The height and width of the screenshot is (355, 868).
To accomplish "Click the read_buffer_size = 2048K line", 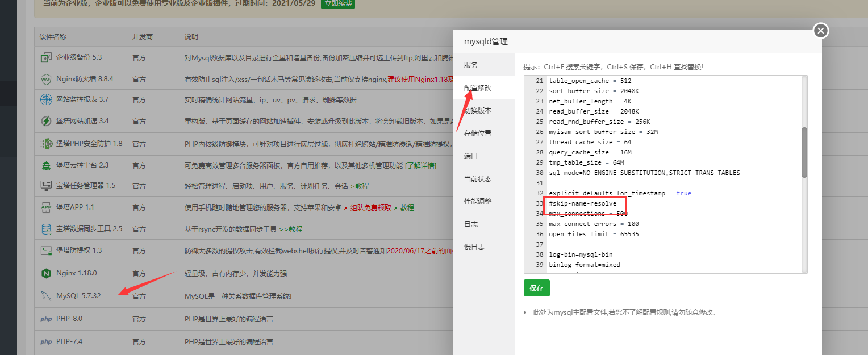I will [x=594, y=111].
